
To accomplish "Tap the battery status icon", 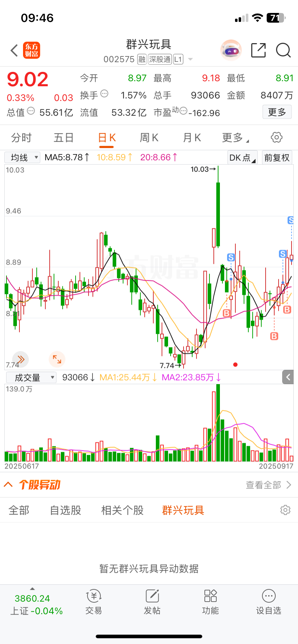I will coord(276,18).
